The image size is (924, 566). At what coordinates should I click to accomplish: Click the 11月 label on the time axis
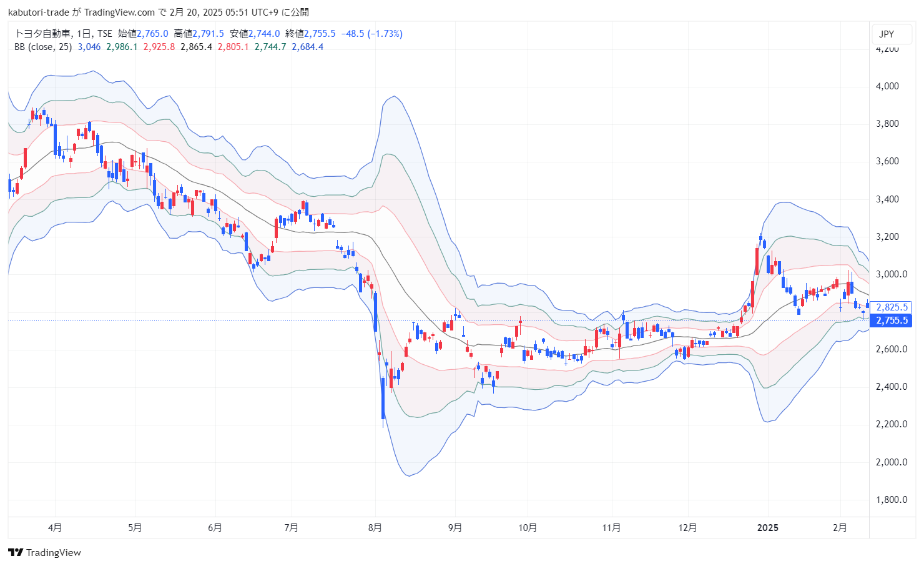point(612,528)
